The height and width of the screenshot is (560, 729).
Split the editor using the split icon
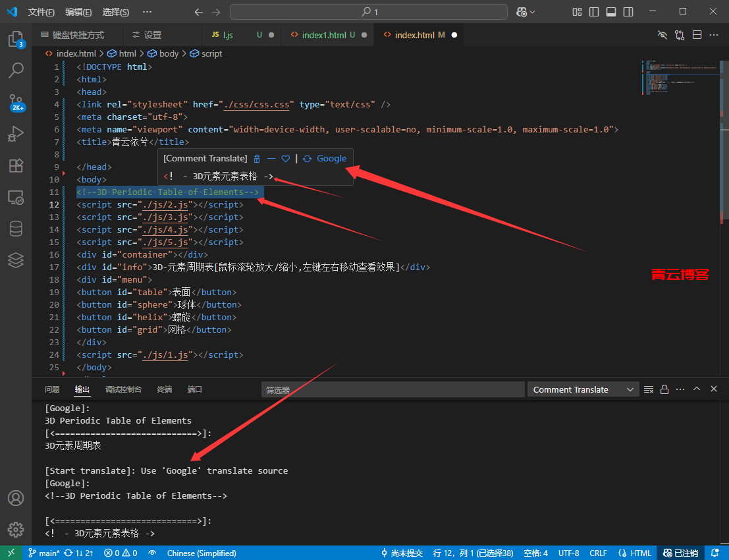(697, 35)
